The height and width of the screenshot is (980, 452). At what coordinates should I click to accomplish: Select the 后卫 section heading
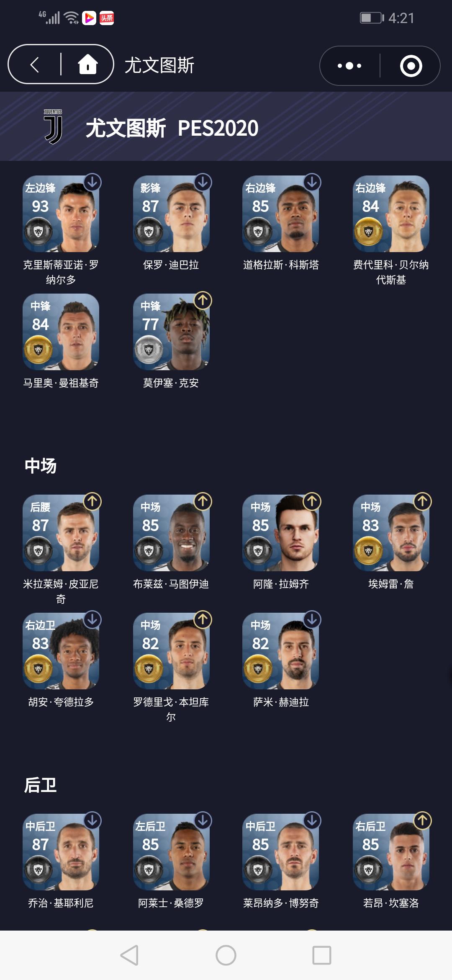41,785
